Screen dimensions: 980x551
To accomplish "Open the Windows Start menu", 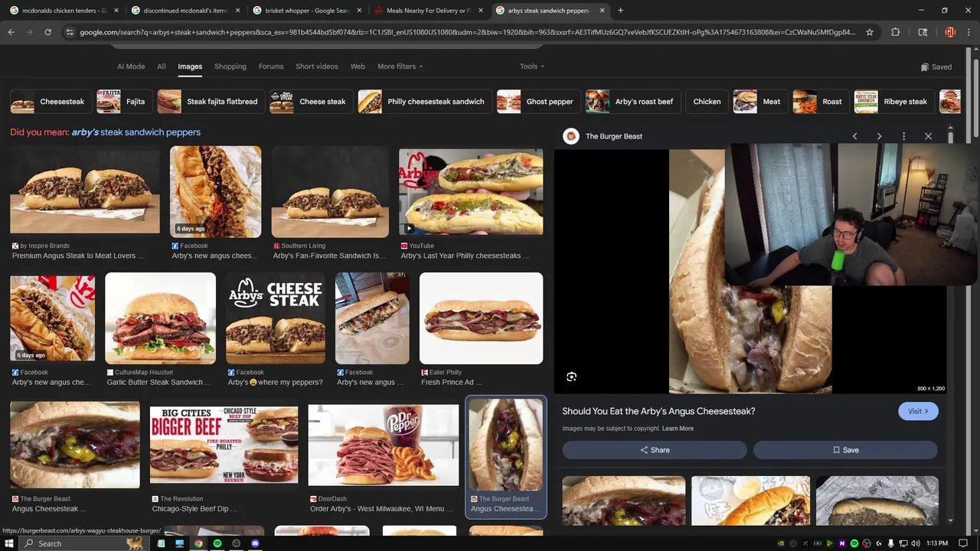I will point(10,543).
